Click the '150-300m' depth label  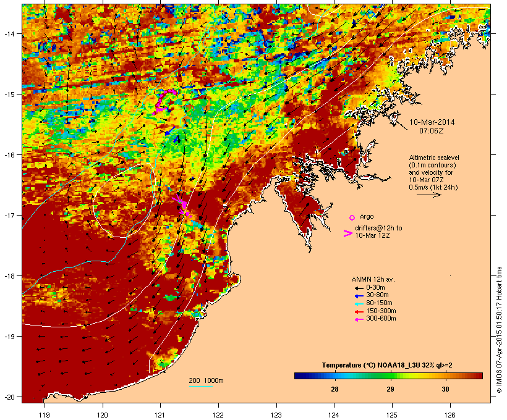(x=381, y=311)
